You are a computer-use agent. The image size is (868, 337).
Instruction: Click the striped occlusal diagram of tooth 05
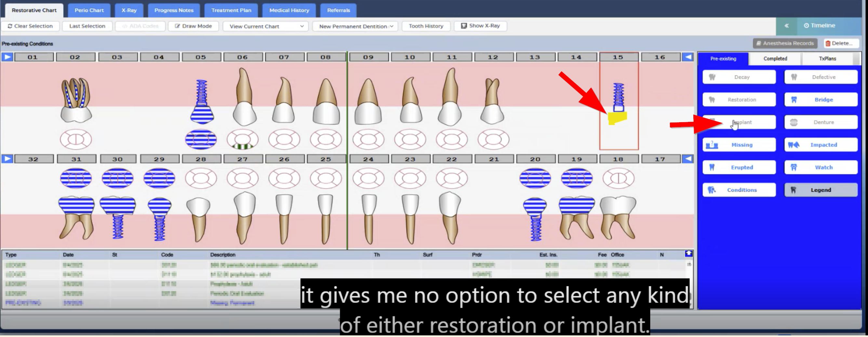click(201, 139)
